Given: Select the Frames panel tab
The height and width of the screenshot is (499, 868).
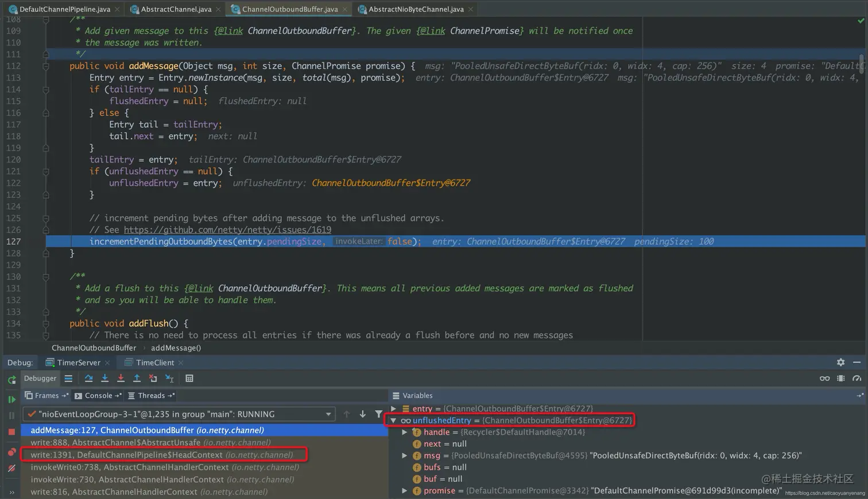Looking at the screenshot, I should tap(46, 396).
